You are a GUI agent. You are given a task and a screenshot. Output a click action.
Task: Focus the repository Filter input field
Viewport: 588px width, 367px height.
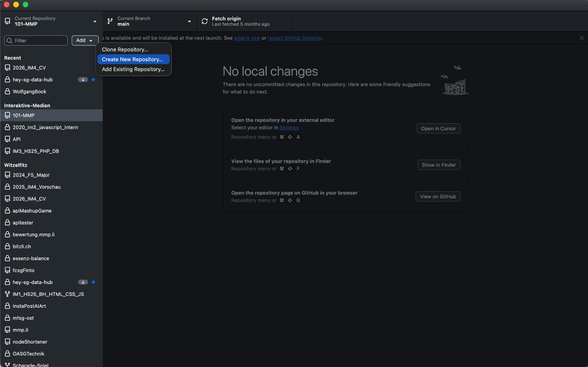[36, 40]
